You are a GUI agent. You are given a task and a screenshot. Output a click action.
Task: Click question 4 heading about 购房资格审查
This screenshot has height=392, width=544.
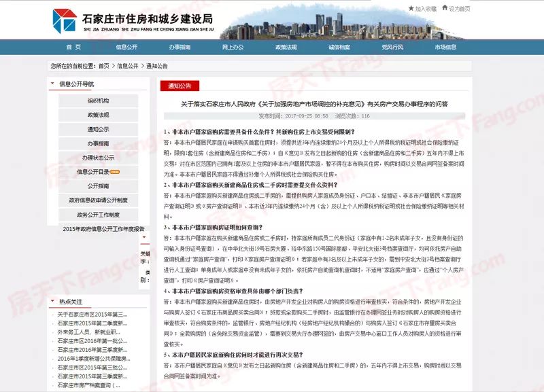[233, 291]
